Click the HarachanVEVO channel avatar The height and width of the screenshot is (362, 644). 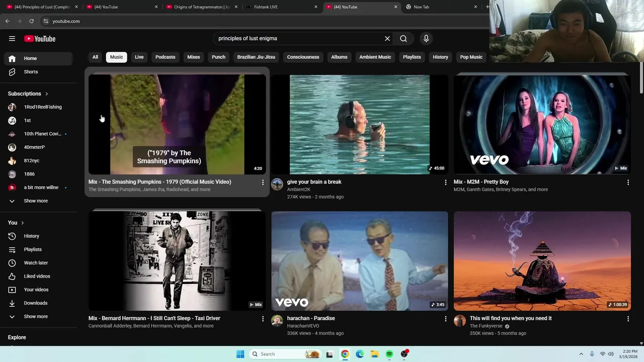point(277,321)
